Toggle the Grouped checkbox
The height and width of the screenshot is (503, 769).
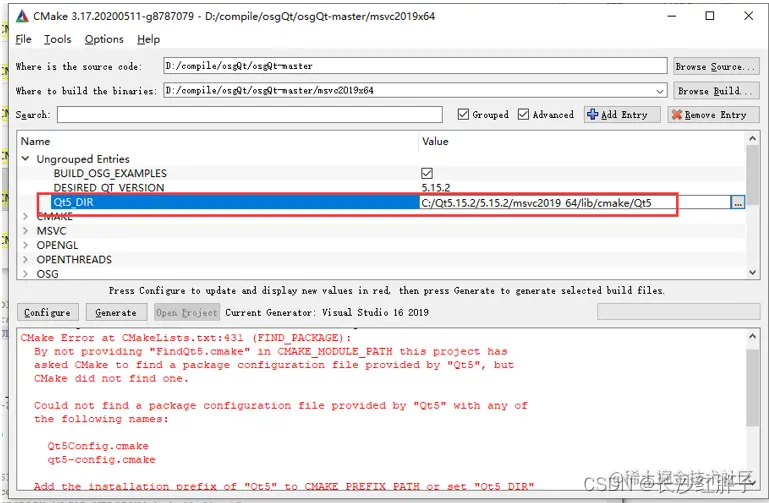click(463, 114)
